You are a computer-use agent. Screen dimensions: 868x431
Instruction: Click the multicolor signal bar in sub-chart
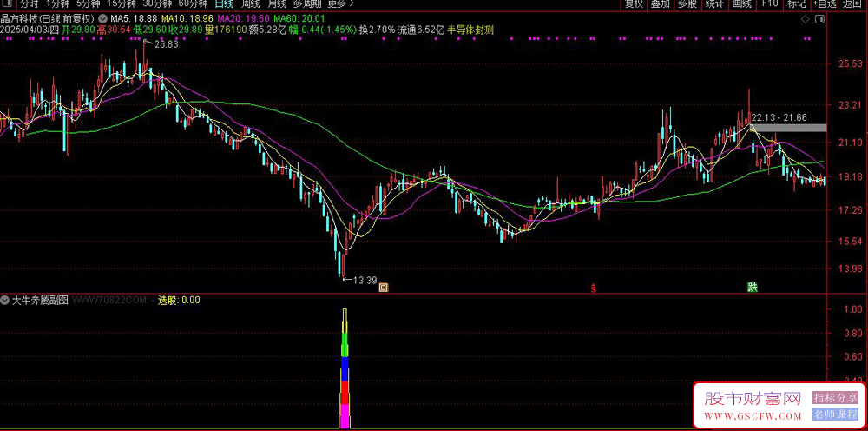(345, 368)
